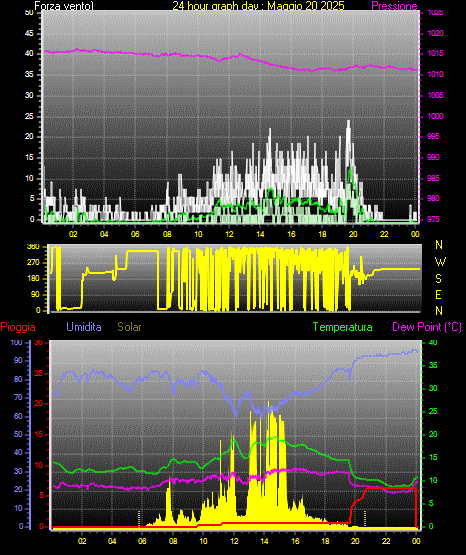Click the wind direction axis value "90"

[x=36, y=294]
